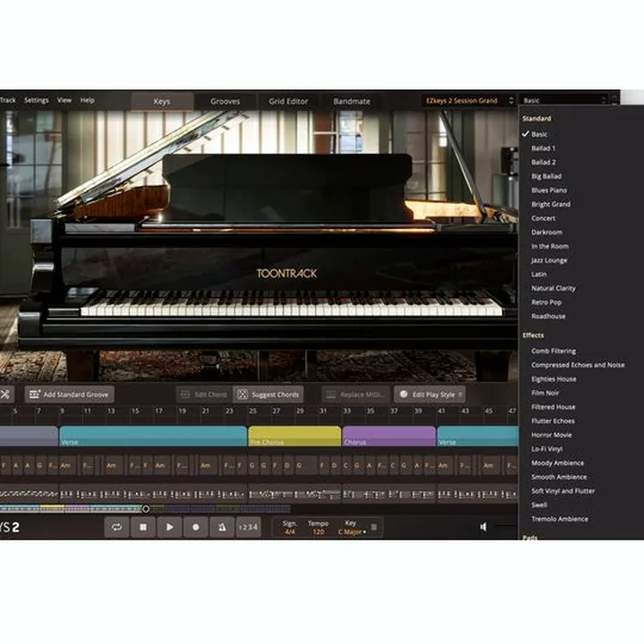Open the Track menu

click(x=8, y=100)
